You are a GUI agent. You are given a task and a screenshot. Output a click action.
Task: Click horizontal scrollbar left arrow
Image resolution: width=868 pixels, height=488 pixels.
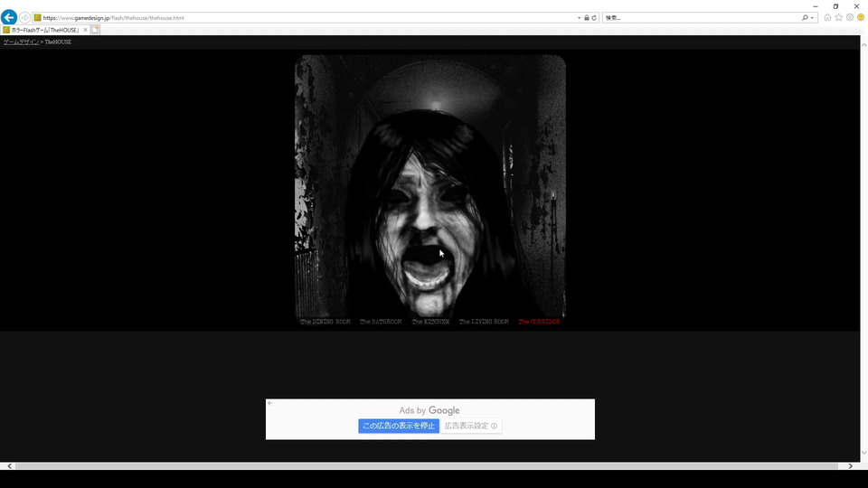(x=9, y=466)
